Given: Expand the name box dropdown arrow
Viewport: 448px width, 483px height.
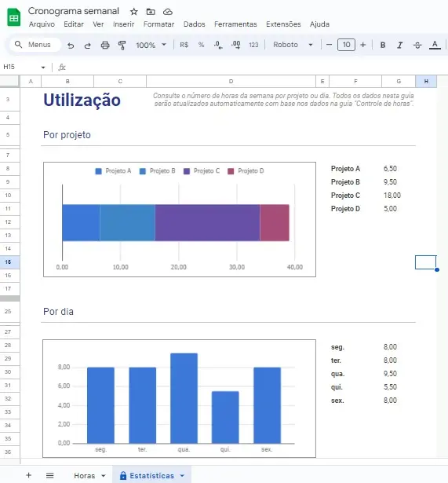Looking at the screenshot, I should pos(43,68).
